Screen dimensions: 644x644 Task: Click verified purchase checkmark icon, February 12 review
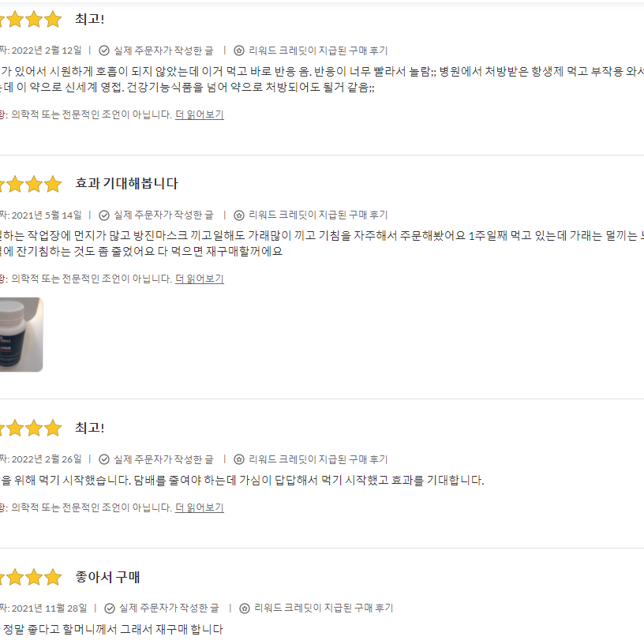pyautogui.click(x=104, y=51)
